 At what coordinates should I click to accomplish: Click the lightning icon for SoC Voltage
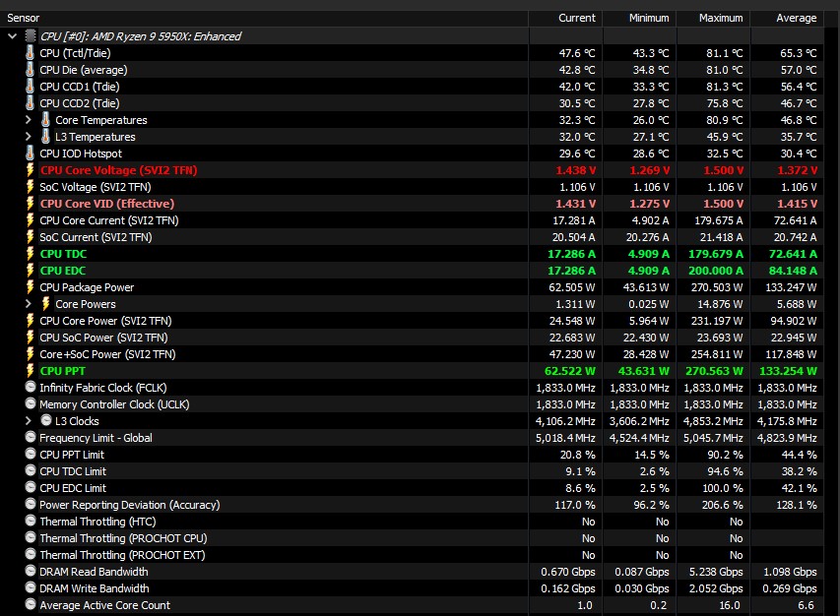[x=30, y=186]
